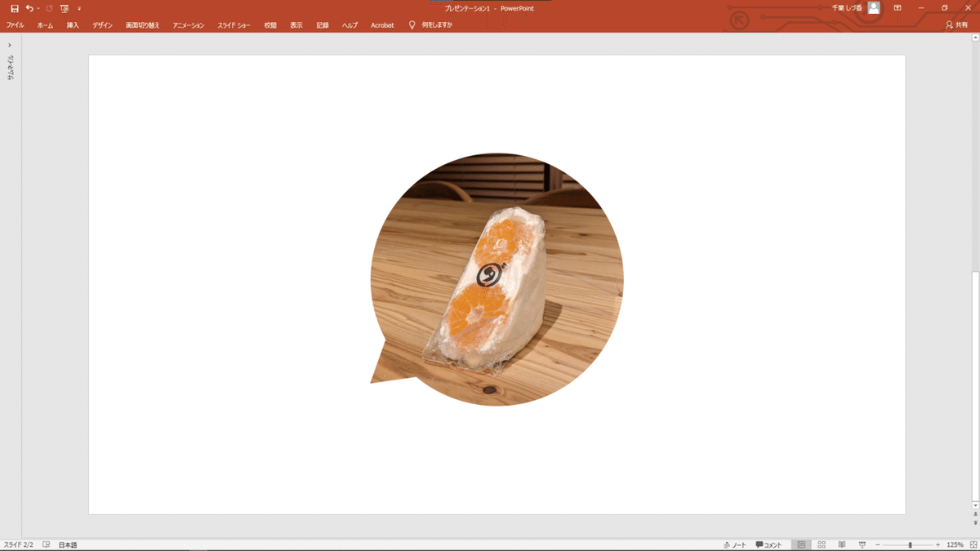
Task: Open ribbon display options icon
Action: tap(898, 8)
